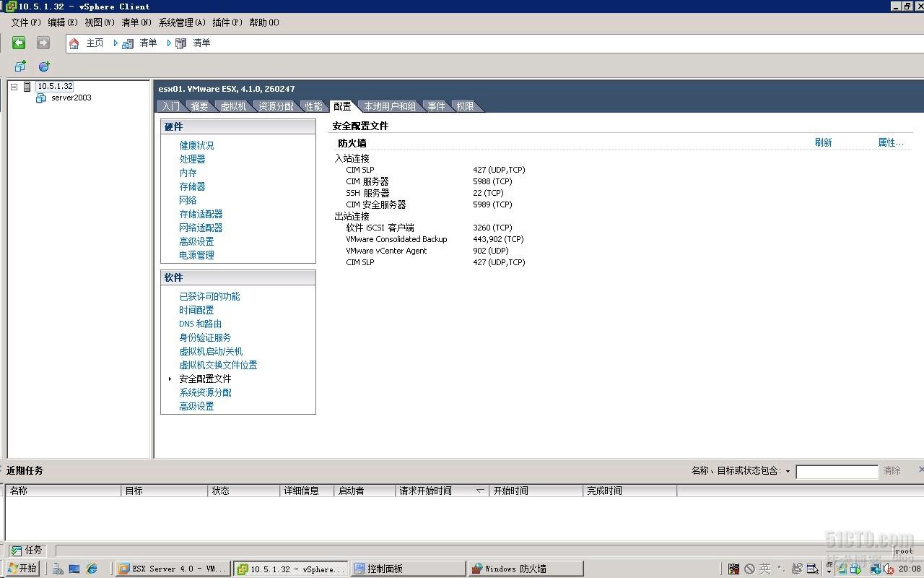Open 健康状况 hardware link

(x=196, y=145)
